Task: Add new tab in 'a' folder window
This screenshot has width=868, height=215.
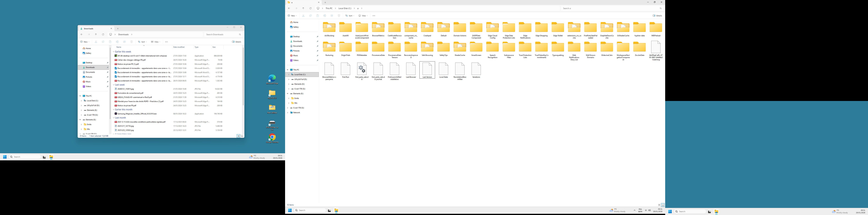Action: coord(325,2)
